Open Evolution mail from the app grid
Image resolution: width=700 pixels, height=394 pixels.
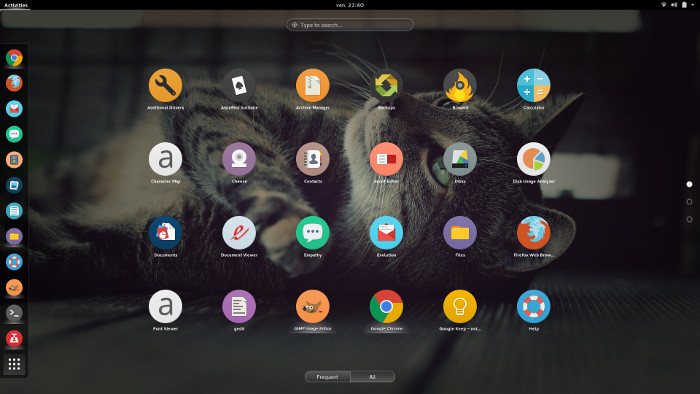[386, 232]
